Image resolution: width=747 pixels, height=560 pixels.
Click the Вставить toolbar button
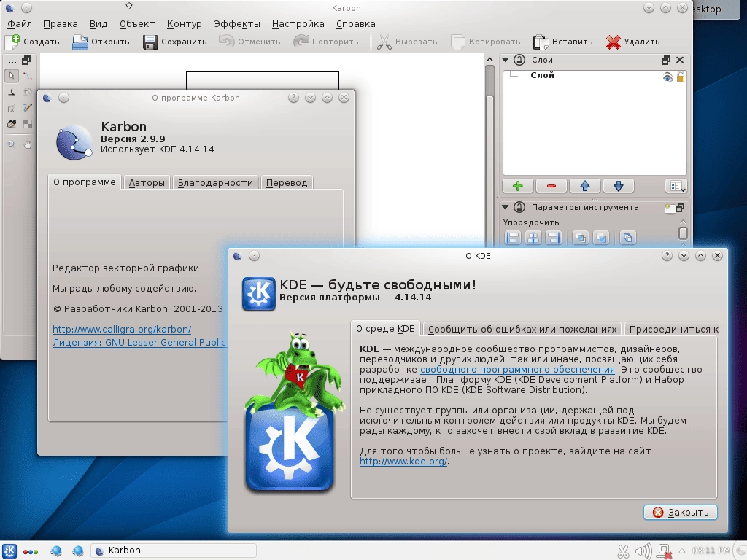(x=562, y=42)
